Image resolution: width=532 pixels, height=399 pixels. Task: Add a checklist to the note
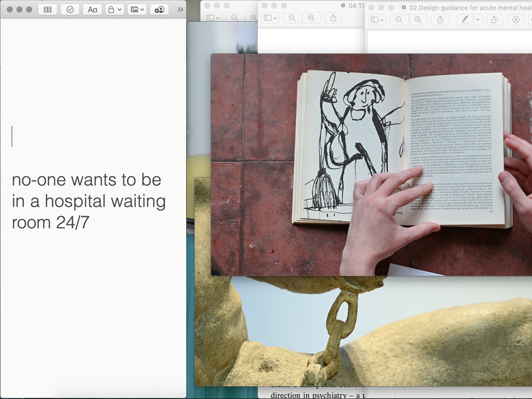pyautogui.click(x=70, y=10)
